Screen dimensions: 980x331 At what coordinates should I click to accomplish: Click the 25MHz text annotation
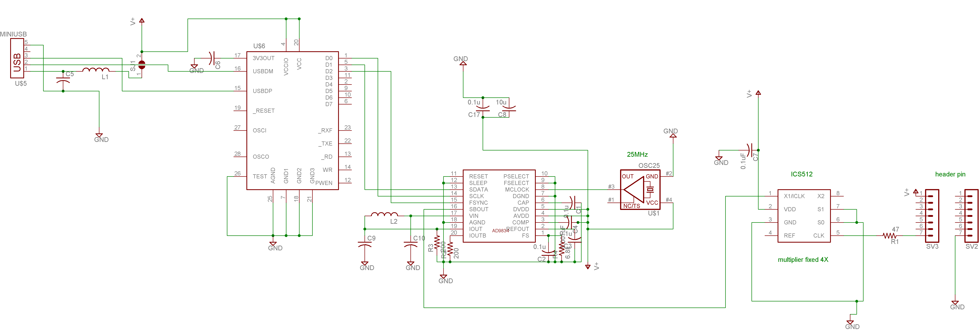tap(637, 155)
